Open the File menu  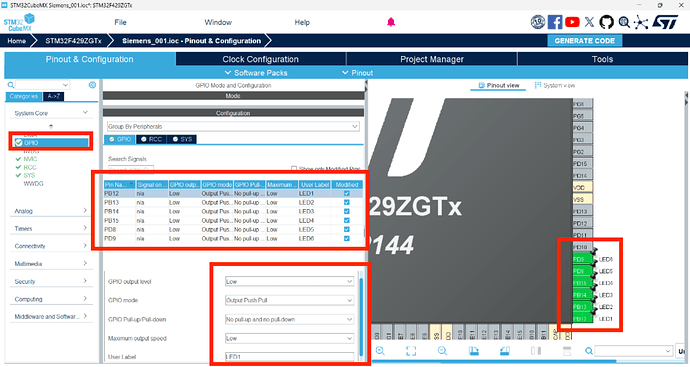pos(120,22)
